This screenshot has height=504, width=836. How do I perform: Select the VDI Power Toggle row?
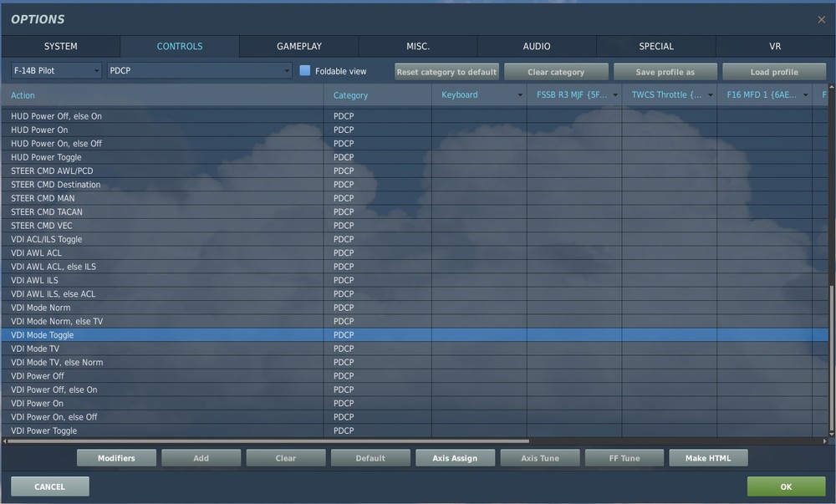pyautogui.click(x=415, y=430)
